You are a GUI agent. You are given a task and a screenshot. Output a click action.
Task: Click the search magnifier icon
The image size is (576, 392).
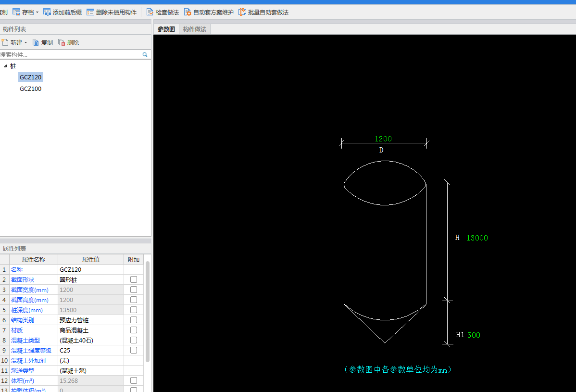click(x=145, y=54)
